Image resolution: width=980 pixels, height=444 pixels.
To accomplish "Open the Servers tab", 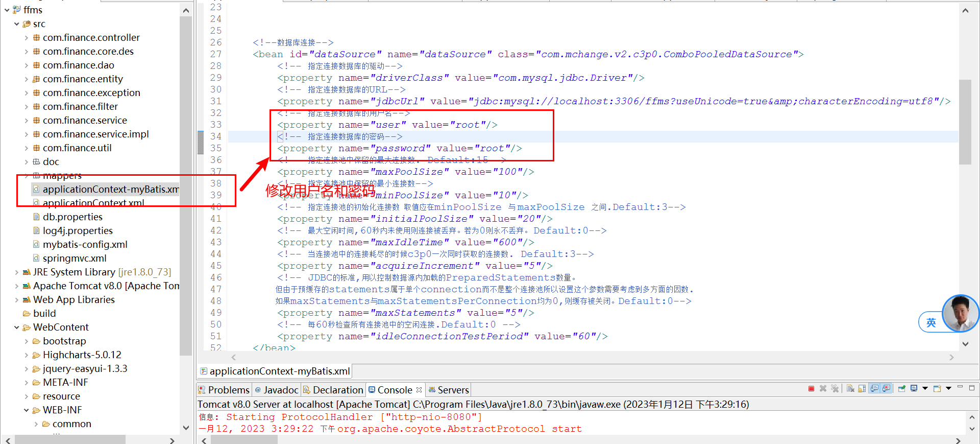I will click(448, 390).
